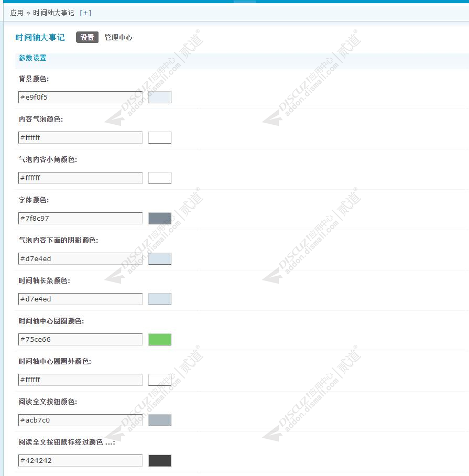Click the 内容气泡颜色: label

tap(41, 120)
